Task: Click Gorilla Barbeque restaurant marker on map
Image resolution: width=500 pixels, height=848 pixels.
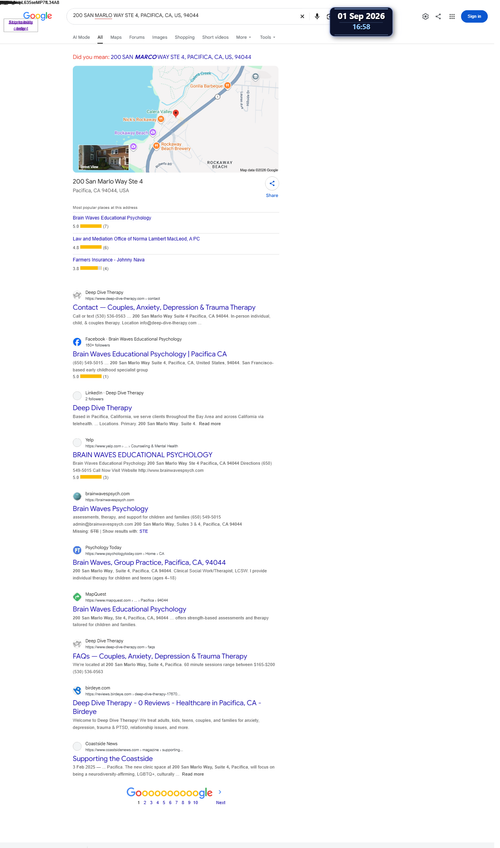Action: (228, 85)
